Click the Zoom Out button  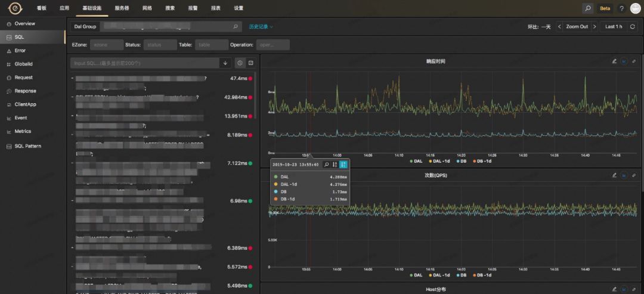pyautogui.click(x=577, y=27)
